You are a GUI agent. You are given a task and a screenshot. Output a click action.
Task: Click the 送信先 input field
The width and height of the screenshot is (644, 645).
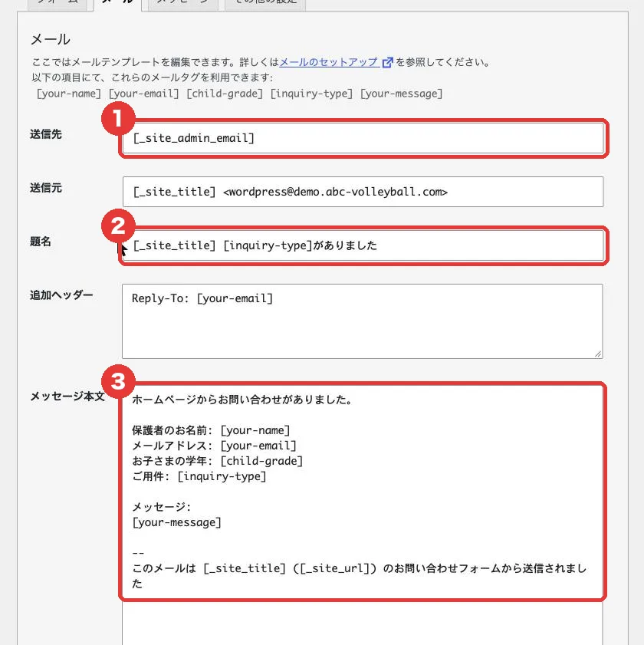pos(363,138)
